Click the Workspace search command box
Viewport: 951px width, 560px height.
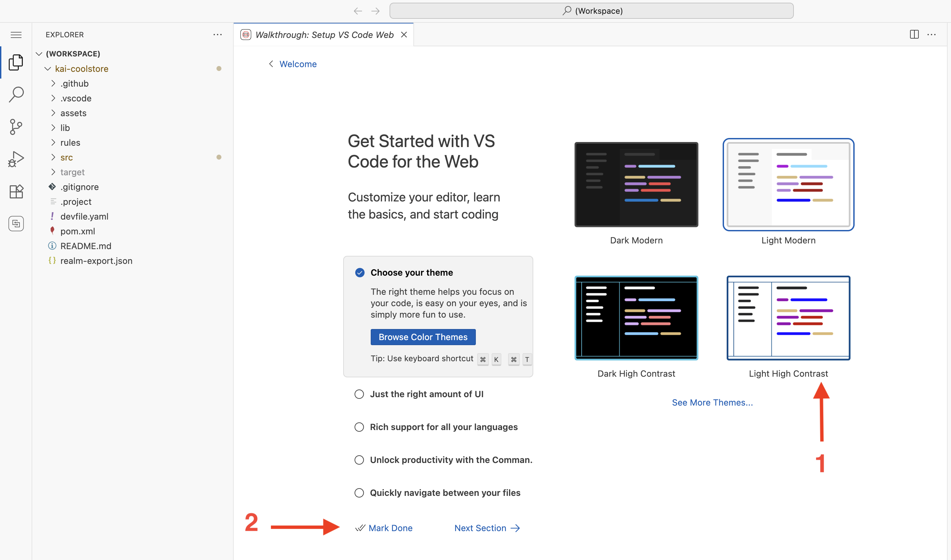[591, 11]
